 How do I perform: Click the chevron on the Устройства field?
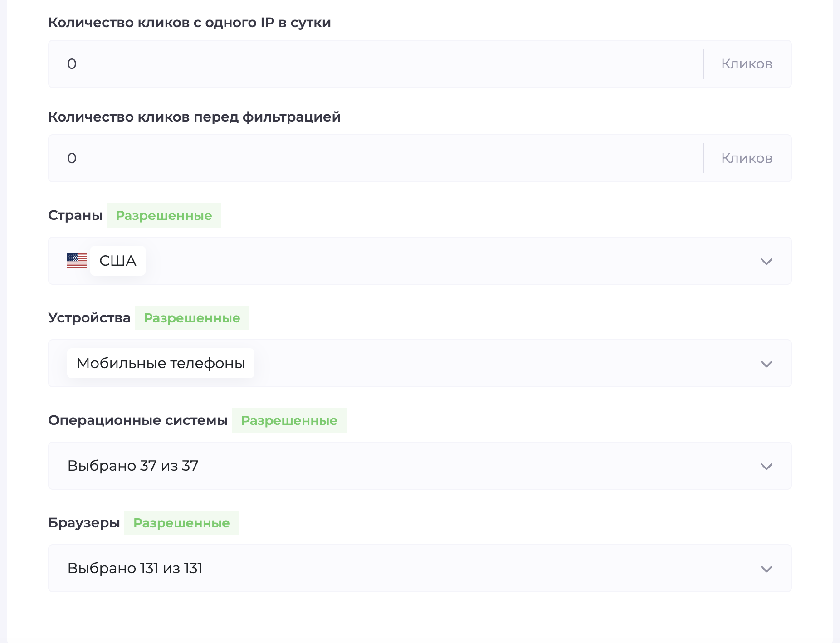pos(767,363)
